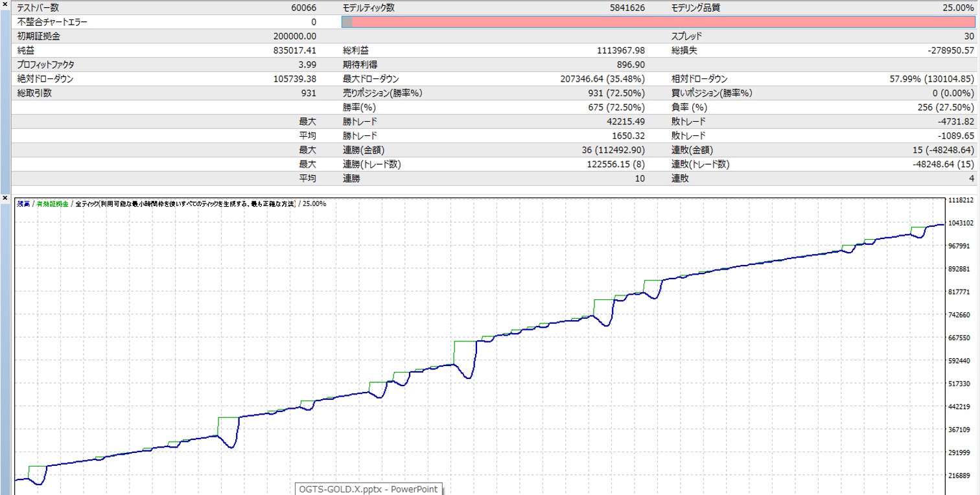Select the absolute drawdown 105739.38
This screenshot has width=980, height=495.
(x=295, y=79)
